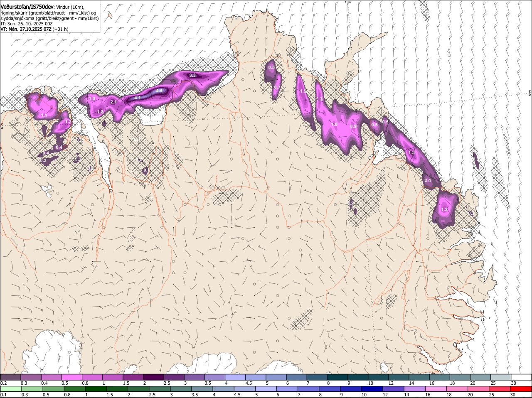532x398 pixels.
Task: Click the 1.1 label on the western peninsula
Action: point(44,115)
